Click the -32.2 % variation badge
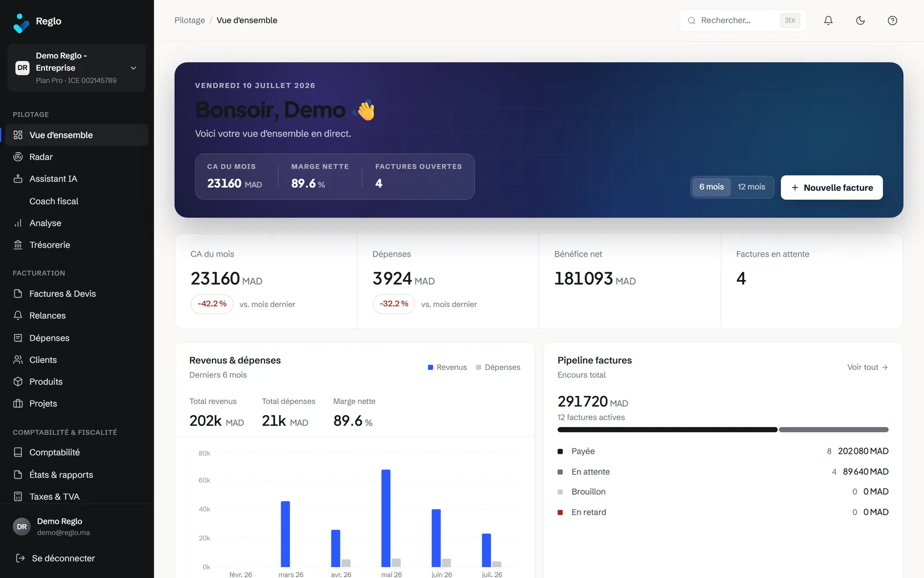The image size is (924, 578). point(394,304)
